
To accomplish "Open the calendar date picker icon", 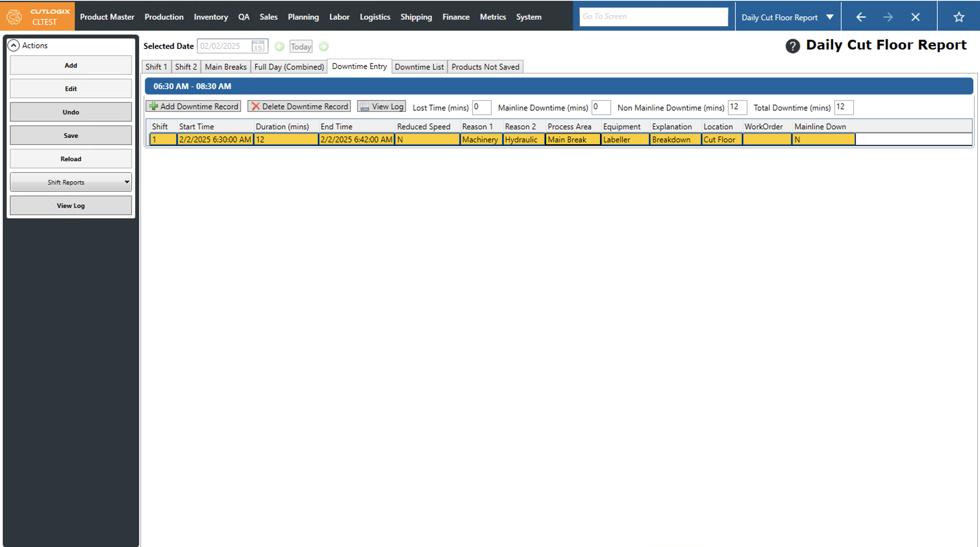I will point(258,46).
